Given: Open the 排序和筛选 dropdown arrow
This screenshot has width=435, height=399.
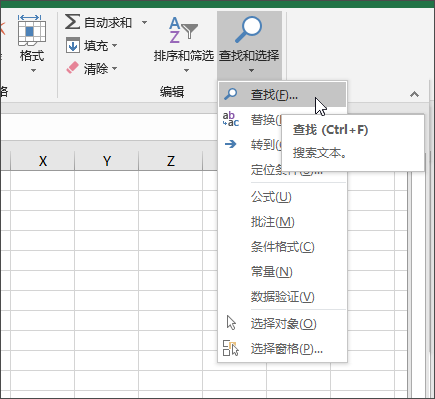Looking at the screenshot, I should coord(186,70).
